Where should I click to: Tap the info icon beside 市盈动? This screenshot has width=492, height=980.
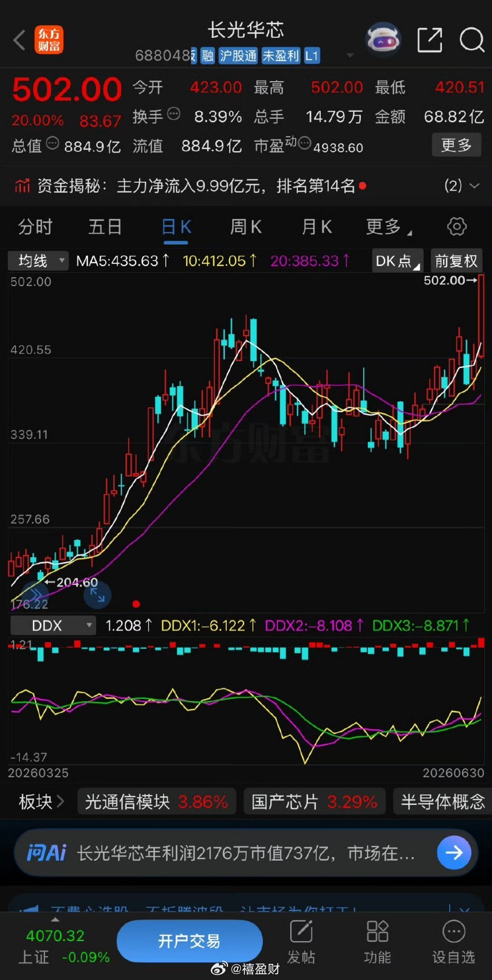tap(304, 144)
